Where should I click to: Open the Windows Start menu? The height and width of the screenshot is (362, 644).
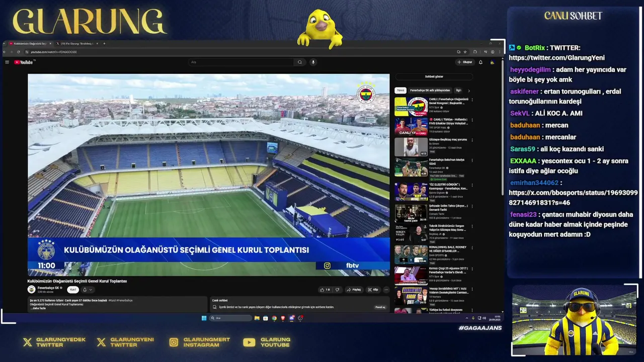(x=204, y=318)
